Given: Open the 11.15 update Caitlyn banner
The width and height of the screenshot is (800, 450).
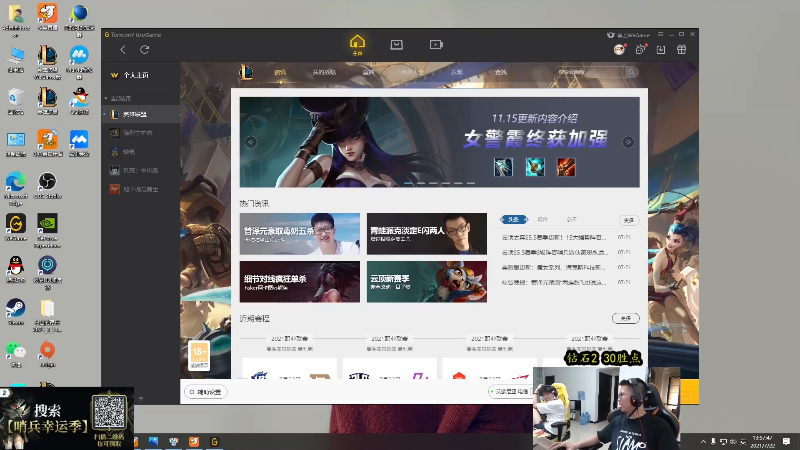Looking at the screenshot, I should pyautogui.click(x=439, y=142).
